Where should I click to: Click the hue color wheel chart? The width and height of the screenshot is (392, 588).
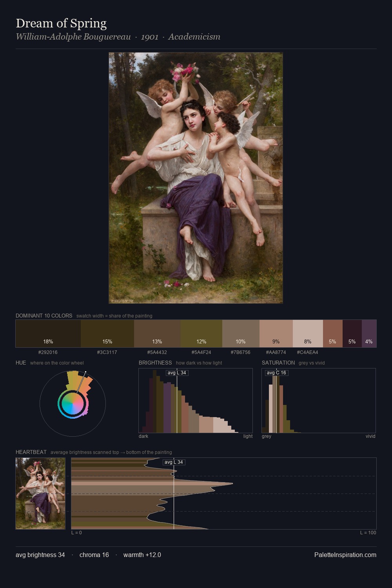click(73, 403)
